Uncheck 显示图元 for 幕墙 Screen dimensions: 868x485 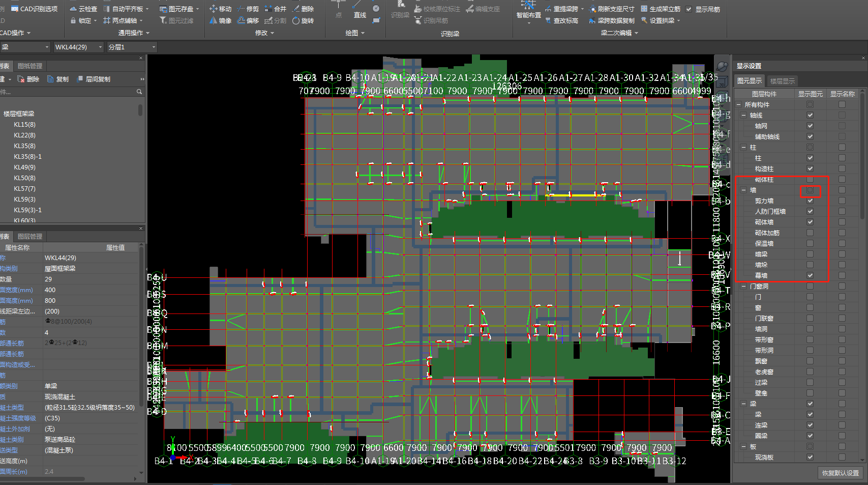tap(810, 275)
